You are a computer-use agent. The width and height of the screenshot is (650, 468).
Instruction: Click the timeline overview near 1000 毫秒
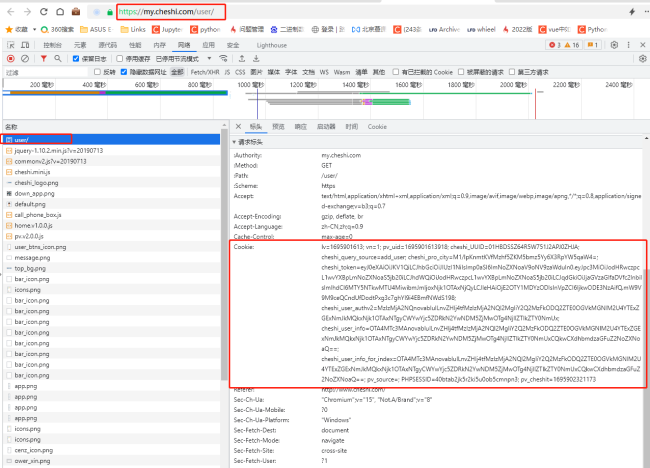point(251,85)
